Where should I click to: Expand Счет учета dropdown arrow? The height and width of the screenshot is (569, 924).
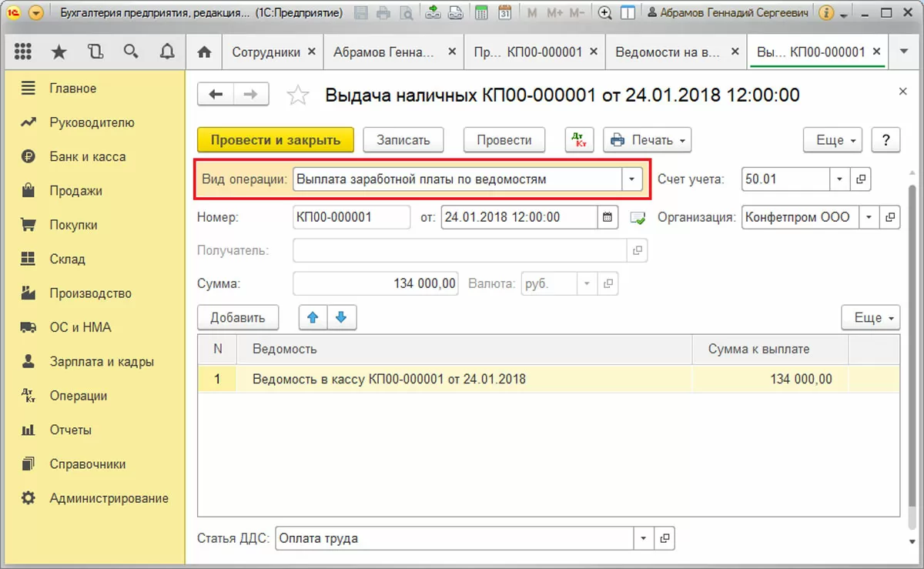pos(840,179)
